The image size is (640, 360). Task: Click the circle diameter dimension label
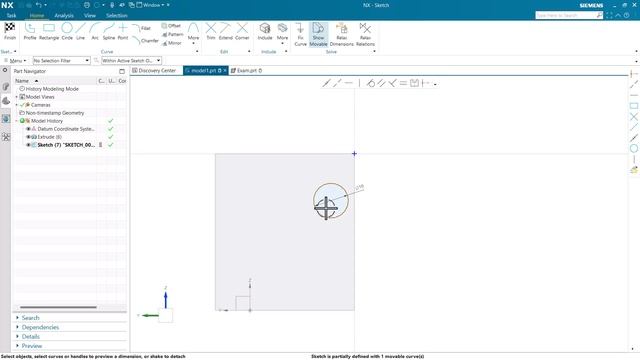pos(359,187)
